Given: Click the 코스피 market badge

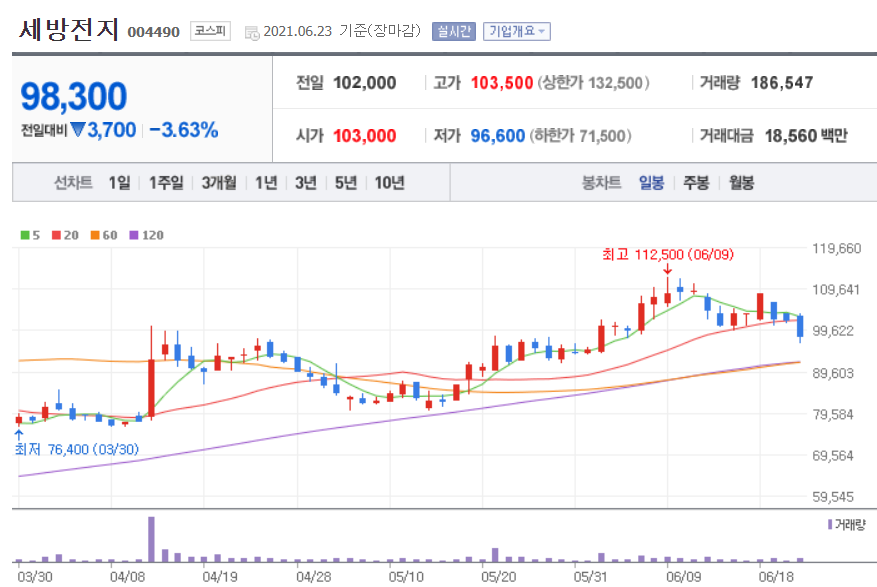Looking at the screenshot, I should tap(210, 31).
